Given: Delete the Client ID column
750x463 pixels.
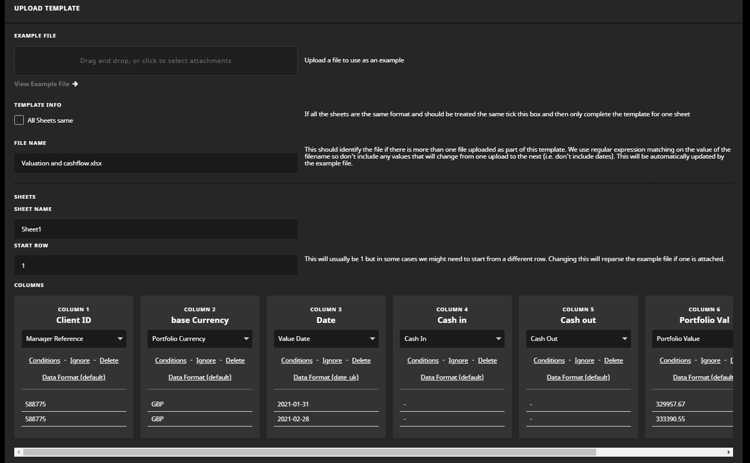Looking at the screenshot, I should (x=109, y=360).
